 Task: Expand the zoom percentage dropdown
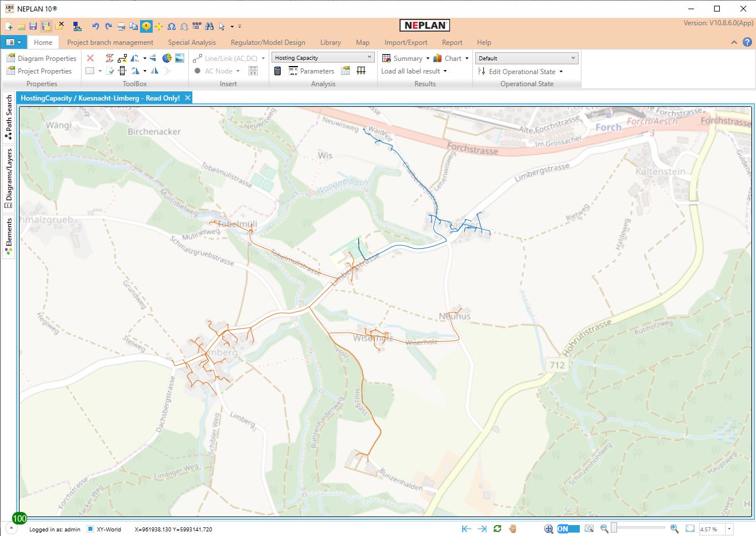729,529
